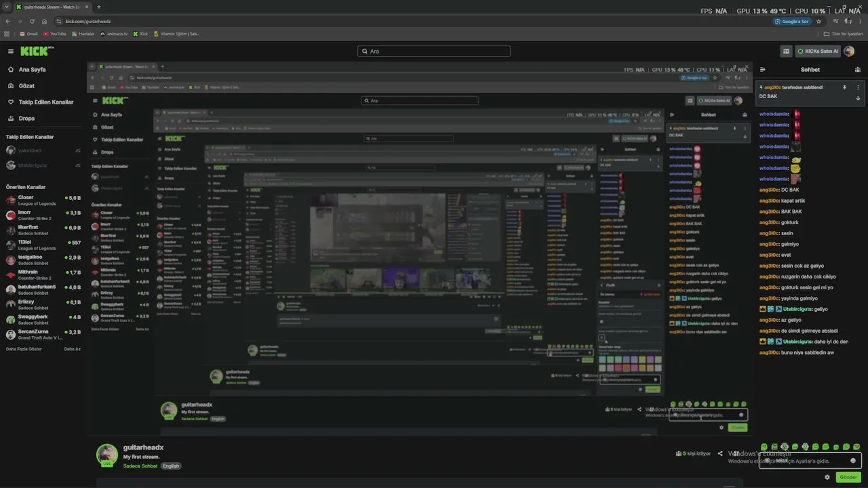Open the Vitamin Eğitim bookmark
Viewport: 868px width, 488px height.
tap(176, 33)
